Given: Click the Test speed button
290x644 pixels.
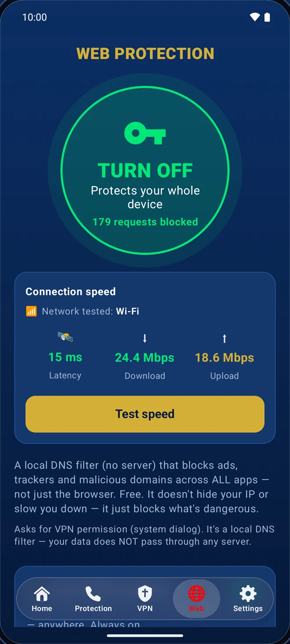Looking at the screenshot, I should tap(145, 414).
